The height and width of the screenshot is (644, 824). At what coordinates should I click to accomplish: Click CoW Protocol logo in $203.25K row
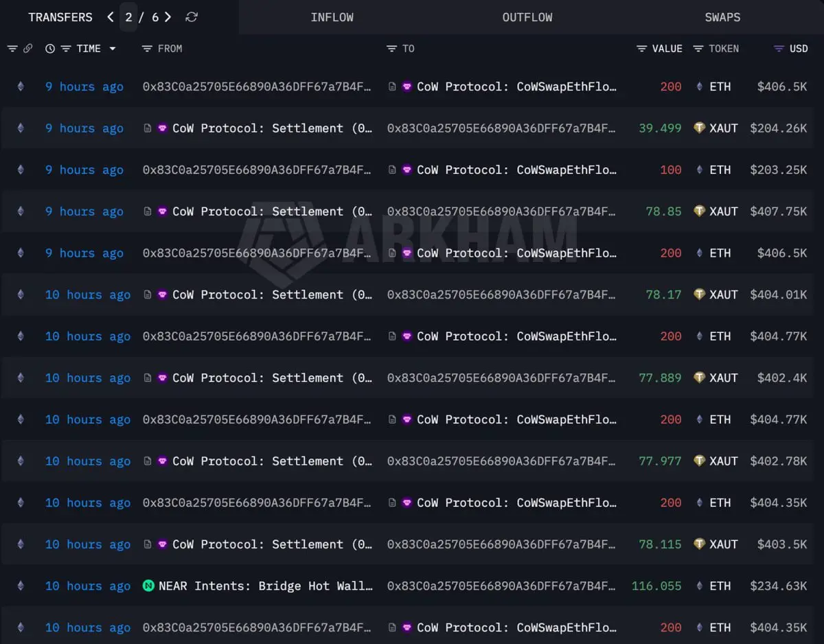407,170
